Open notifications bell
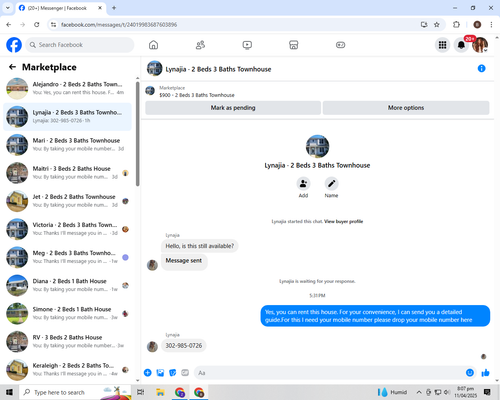Viewport: 500px width, 400px height. (x=461, y=45)
